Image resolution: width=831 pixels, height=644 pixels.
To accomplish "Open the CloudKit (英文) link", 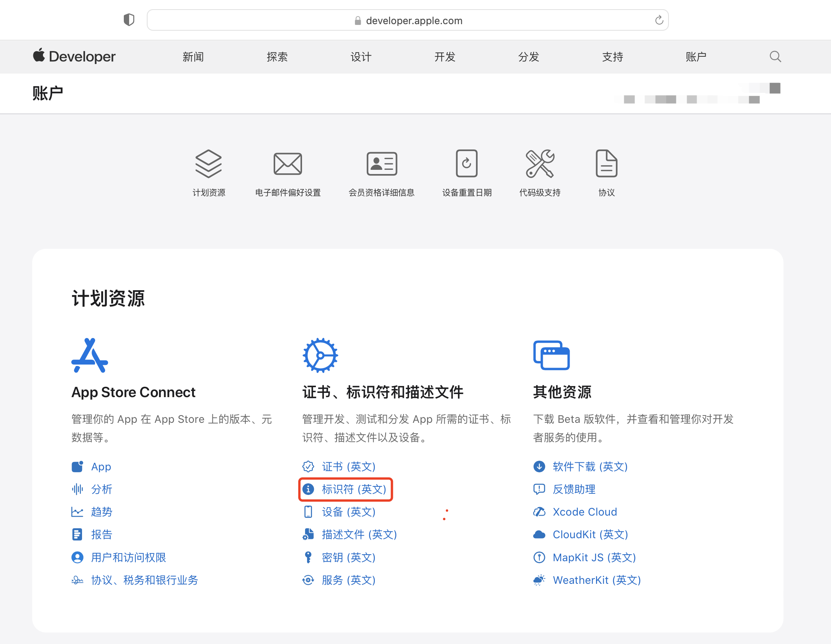I will tap(590, 534).
